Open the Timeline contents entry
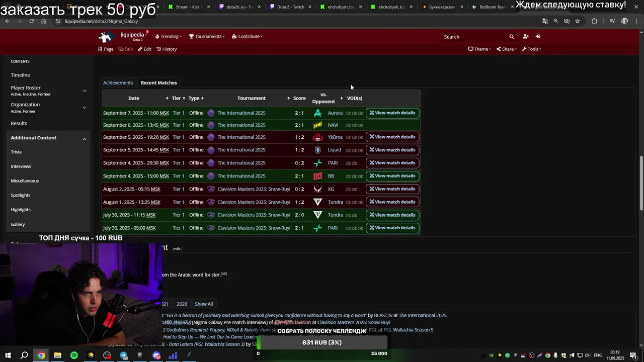This screenshot has width=644, height=362. click(21, 75)
